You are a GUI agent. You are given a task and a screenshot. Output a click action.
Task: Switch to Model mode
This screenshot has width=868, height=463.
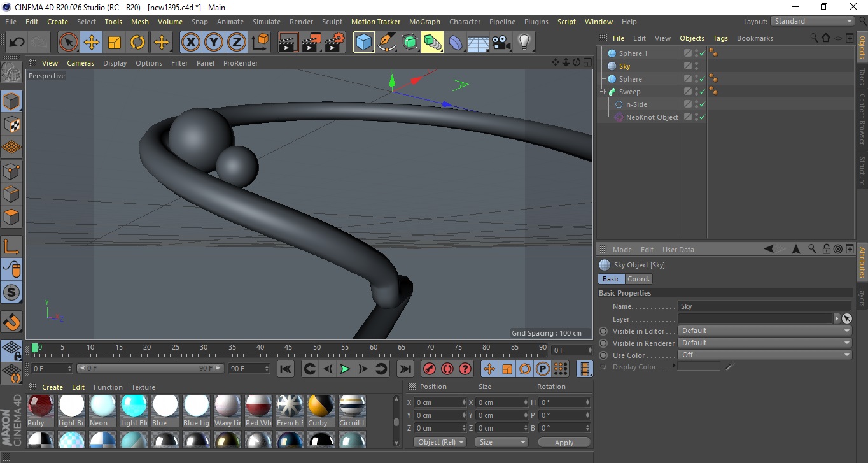(x=11, y=101)
